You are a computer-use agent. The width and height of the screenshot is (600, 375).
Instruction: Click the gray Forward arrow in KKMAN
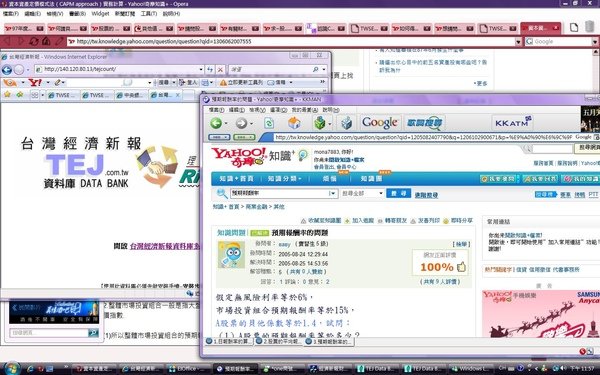[x=241, y=123]
